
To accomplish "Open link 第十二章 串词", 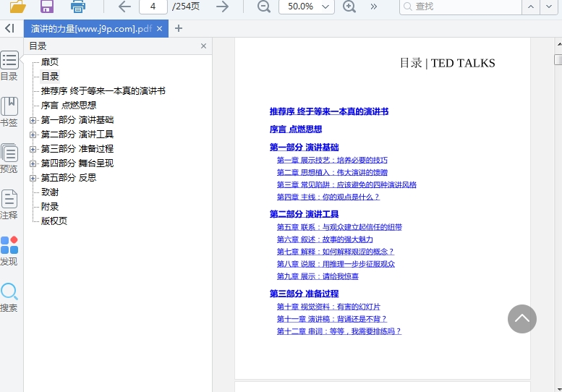I will (339, 331).
